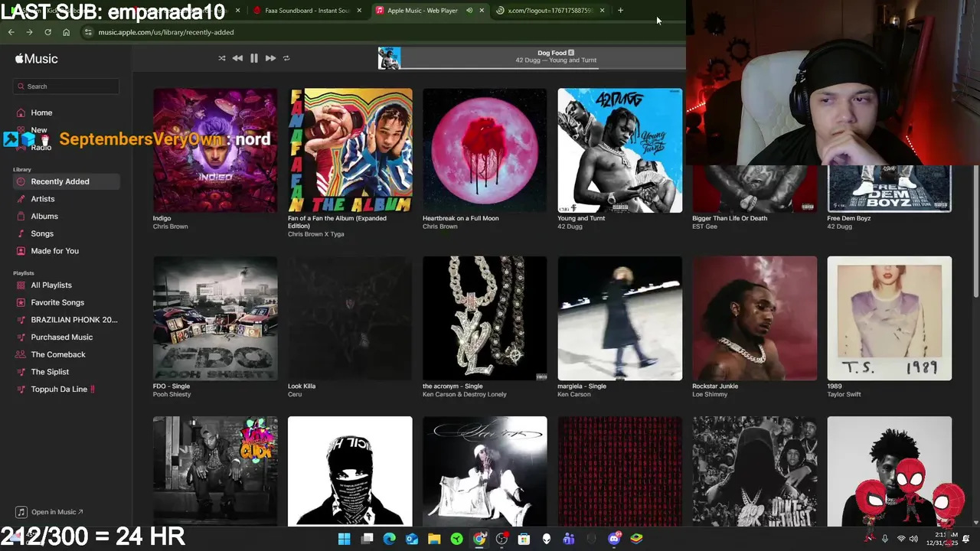This screenshot has height=551, width=980.
Task: Open BlueStacks from the taskbar
Action: coord(636,539)
